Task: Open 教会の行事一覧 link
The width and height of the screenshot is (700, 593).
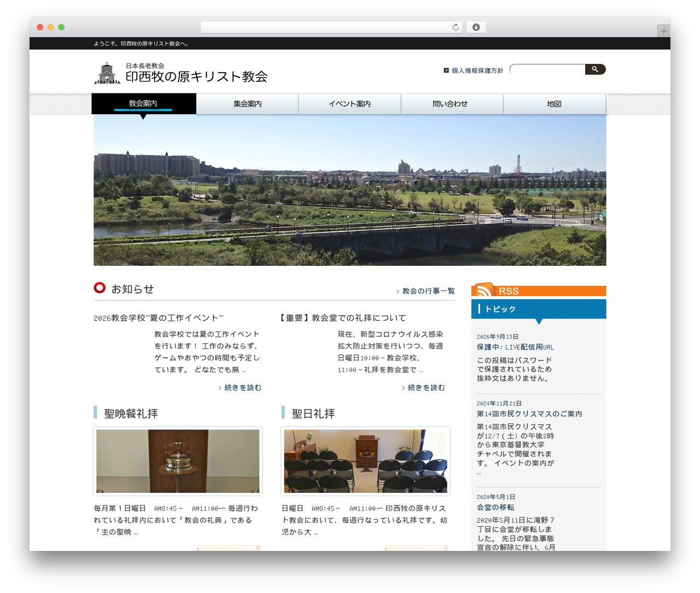Action: (x=429, y=291)
